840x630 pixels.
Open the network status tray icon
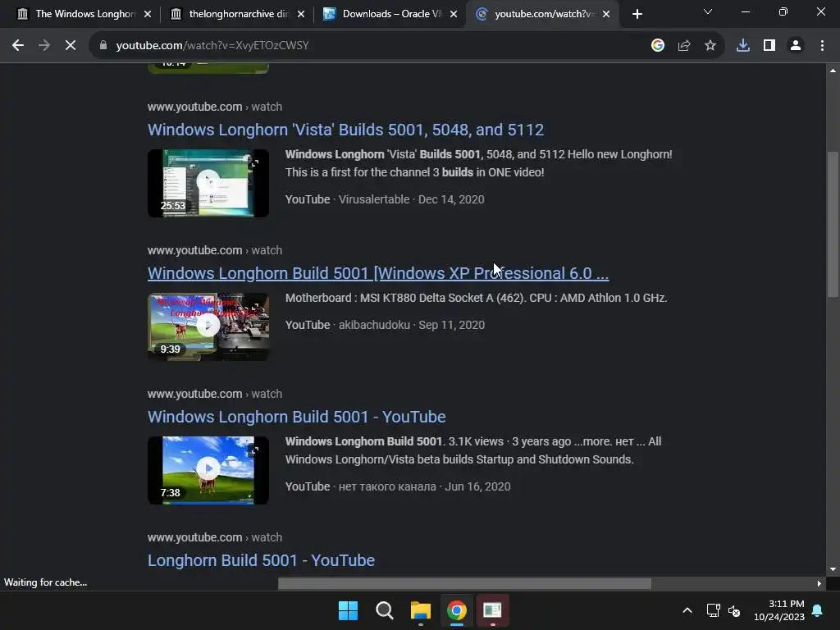pos(713,610)
